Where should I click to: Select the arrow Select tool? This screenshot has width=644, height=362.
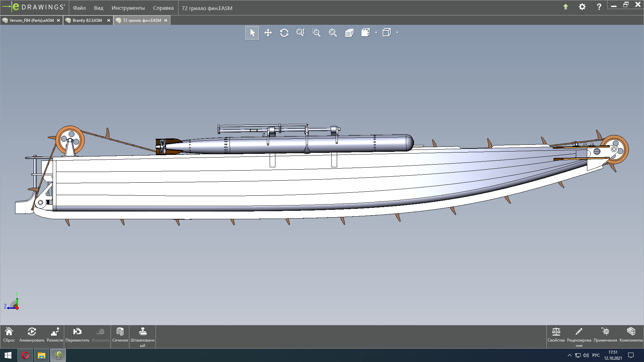[x=252, y=33]
